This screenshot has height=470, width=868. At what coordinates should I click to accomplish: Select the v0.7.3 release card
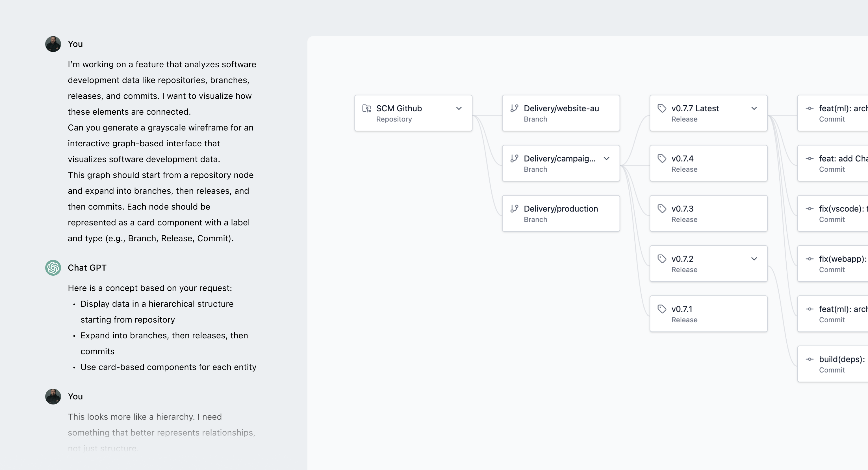coord(708,214)
